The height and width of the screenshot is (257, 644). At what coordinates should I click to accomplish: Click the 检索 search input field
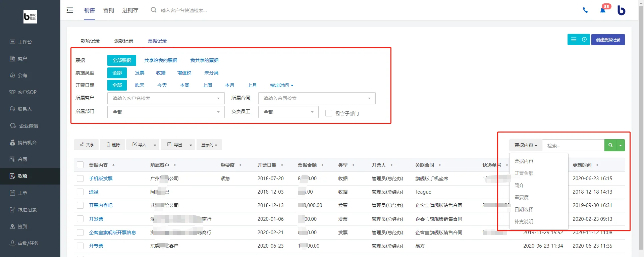pyautogui.click(x=573, y=145)
